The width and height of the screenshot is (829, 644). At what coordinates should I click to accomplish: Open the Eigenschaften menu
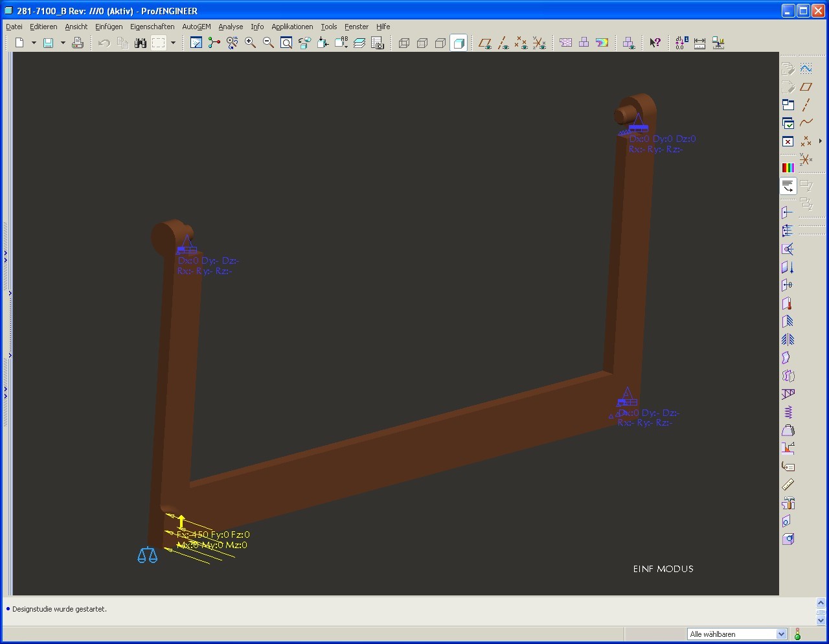[x=152, y=27]
